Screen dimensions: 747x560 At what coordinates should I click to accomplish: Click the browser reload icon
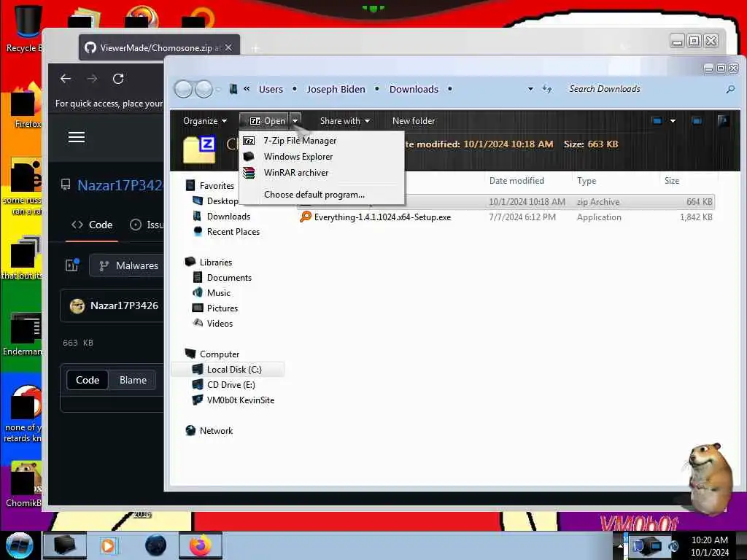(x=118, y=79)
